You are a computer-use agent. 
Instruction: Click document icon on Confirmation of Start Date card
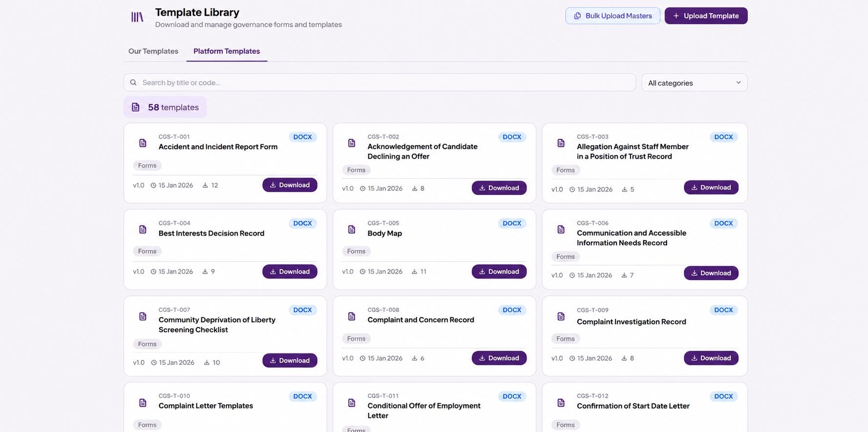click(x=561, y=403)
